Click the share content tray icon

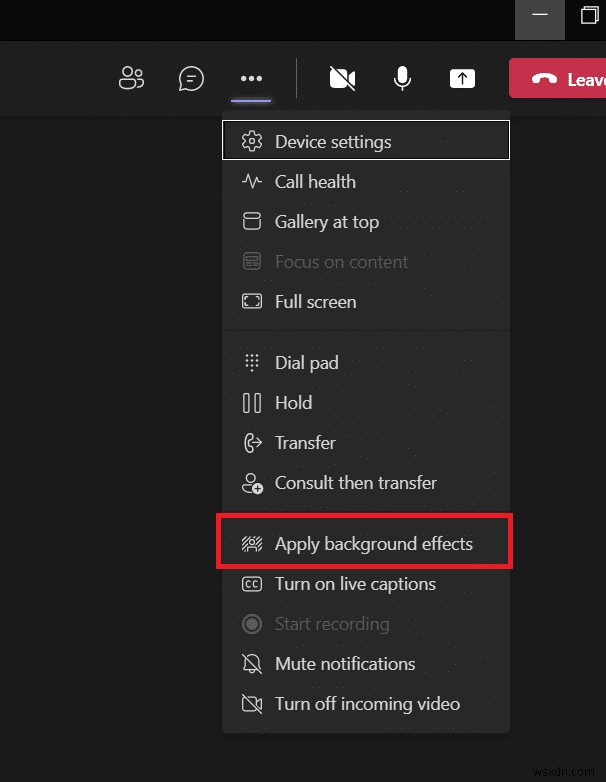point(462,78)
